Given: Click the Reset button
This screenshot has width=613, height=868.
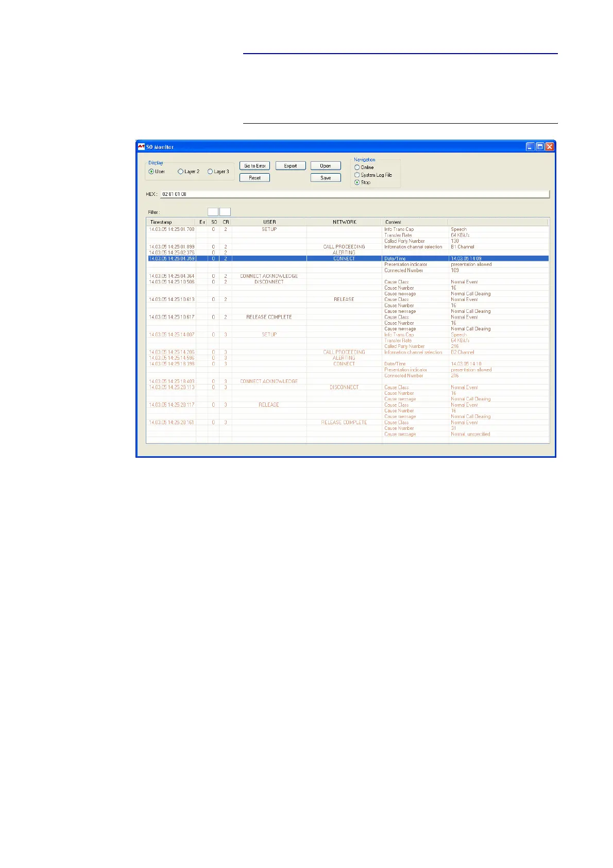Looking at the screenshot, I should click(254, 178).
